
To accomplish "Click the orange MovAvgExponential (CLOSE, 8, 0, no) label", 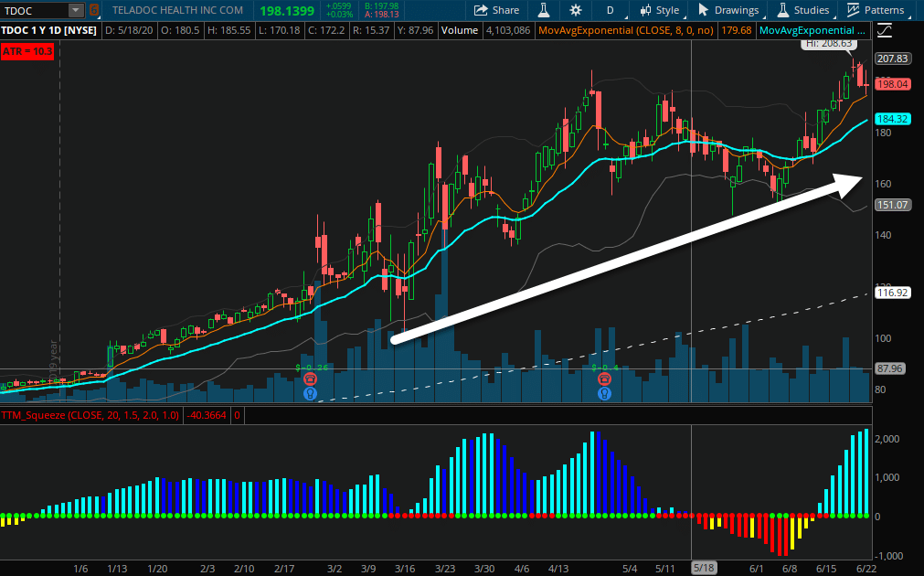I will 626,30.
